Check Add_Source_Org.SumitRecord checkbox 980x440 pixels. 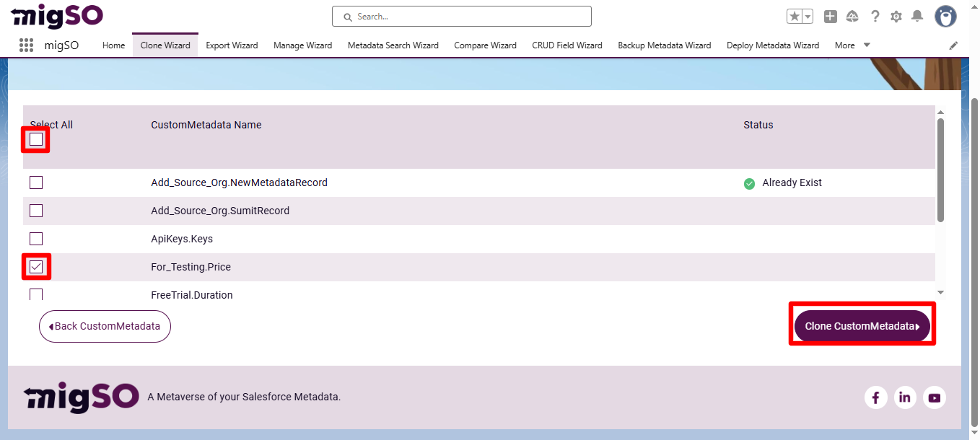tap(36, 211)
